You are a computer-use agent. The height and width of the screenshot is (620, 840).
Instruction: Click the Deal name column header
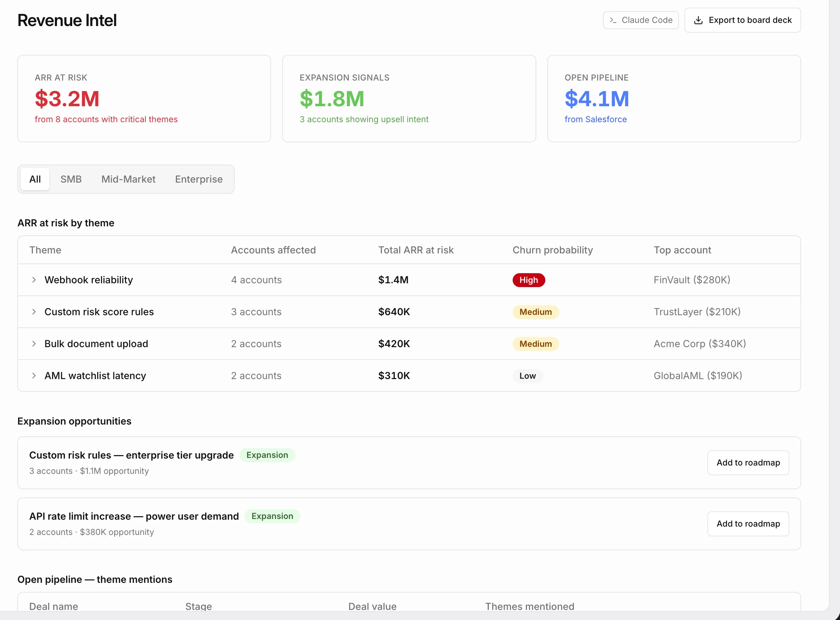(x=54, y=606)
